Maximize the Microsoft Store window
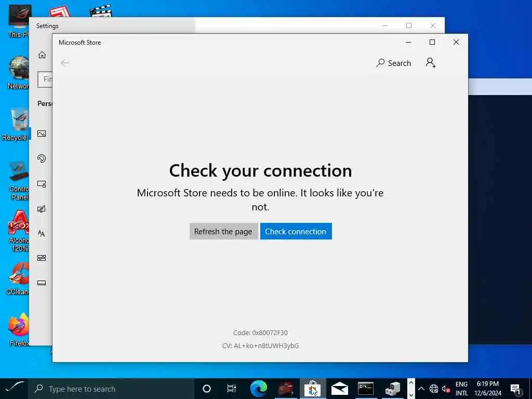 [432, 42]
